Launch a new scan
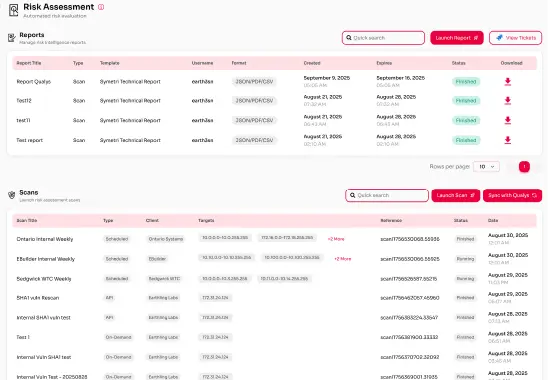Viewport: 548px width, 380px height. (x=456, y=195)
